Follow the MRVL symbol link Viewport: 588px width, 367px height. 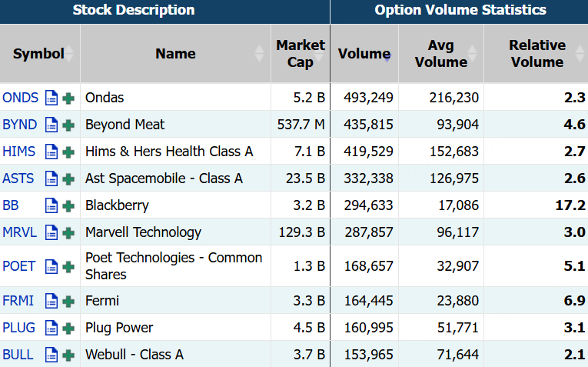19,232
